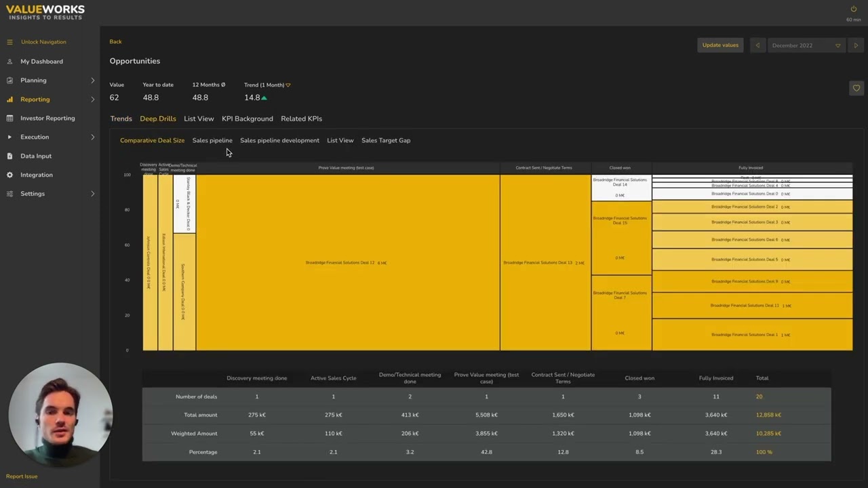The image size is (868, 488).
Task: Expand the Settings submenu chevron
Action: click(93, 194)
